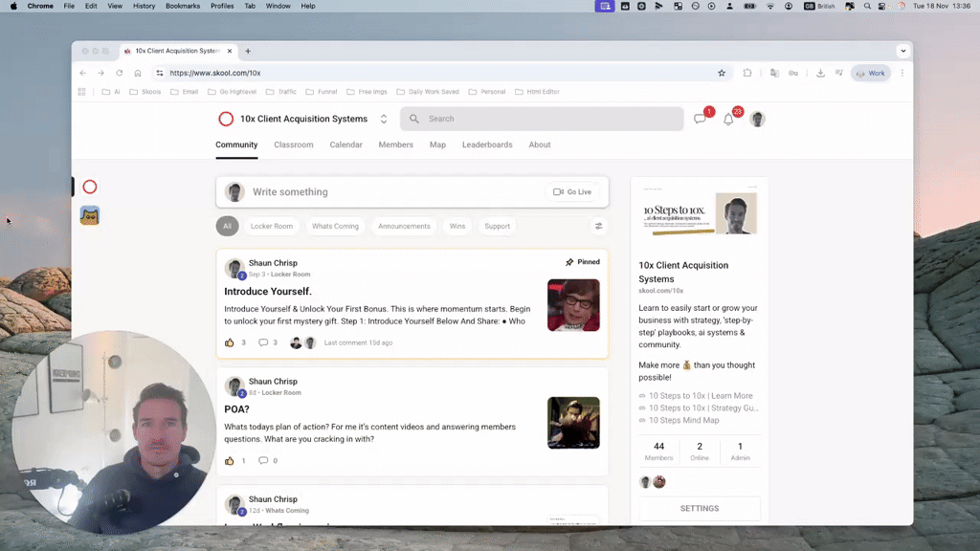Open comments on the POA? post
Viewport: 980px width, 551px height.
(x=263, y=460)
